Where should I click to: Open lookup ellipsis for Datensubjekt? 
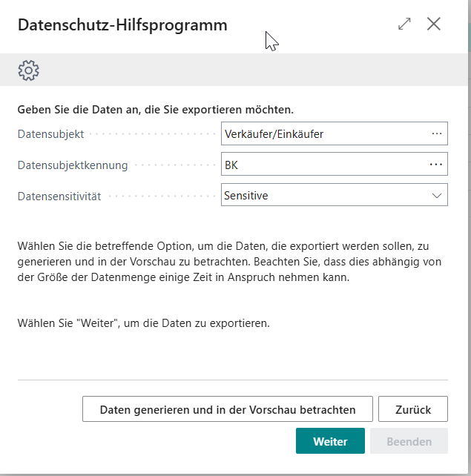pyautogui.click(x=437, y=133)
